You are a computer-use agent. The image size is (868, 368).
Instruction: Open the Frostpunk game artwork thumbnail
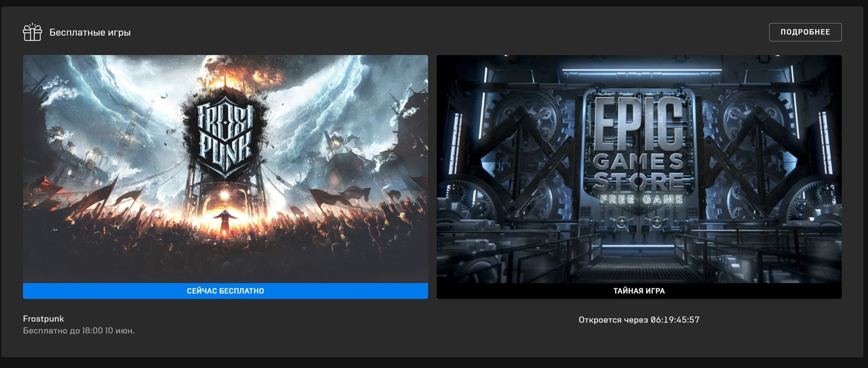point(225,169)
